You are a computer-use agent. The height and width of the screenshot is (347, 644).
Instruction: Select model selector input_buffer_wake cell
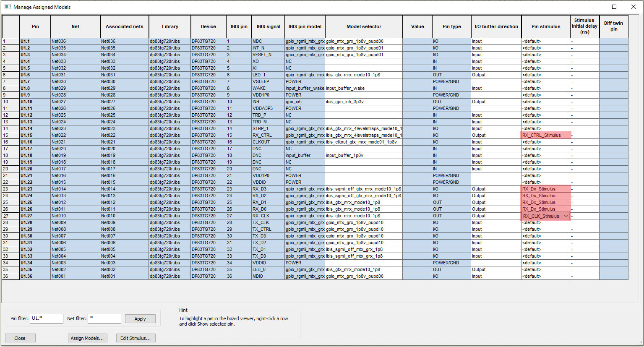pyautogui.click(x=364, y=88)
